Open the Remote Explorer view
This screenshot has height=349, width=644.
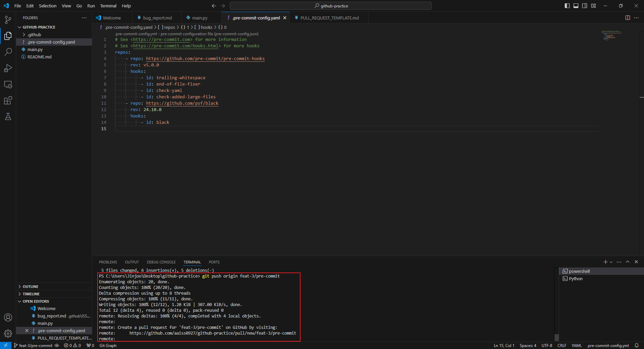(8, 84)
